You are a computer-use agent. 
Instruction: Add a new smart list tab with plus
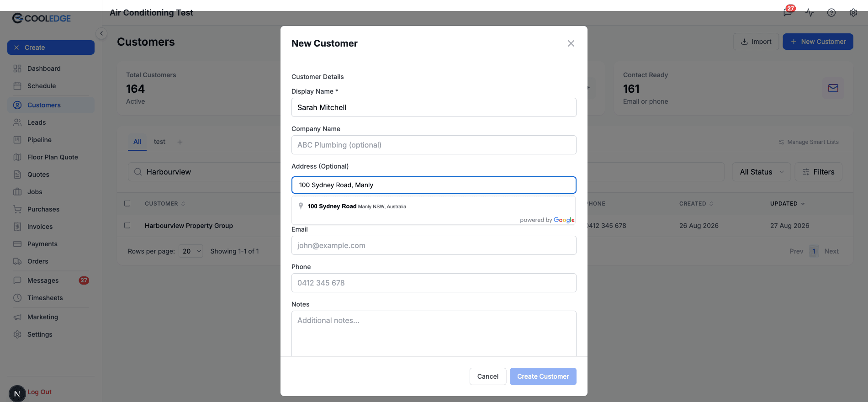(x=180, y=142)
